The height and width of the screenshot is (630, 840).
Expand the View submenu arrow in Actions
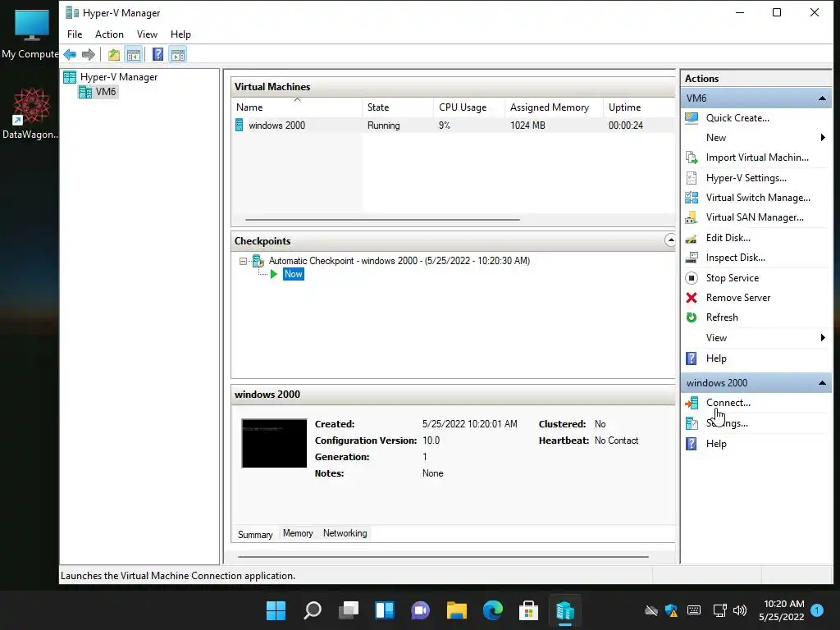pos(823,337)
